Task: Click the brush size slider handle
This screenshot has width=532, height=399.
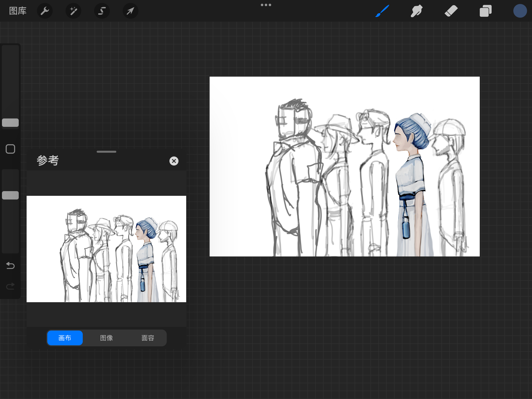Action: tap(10, 123)
